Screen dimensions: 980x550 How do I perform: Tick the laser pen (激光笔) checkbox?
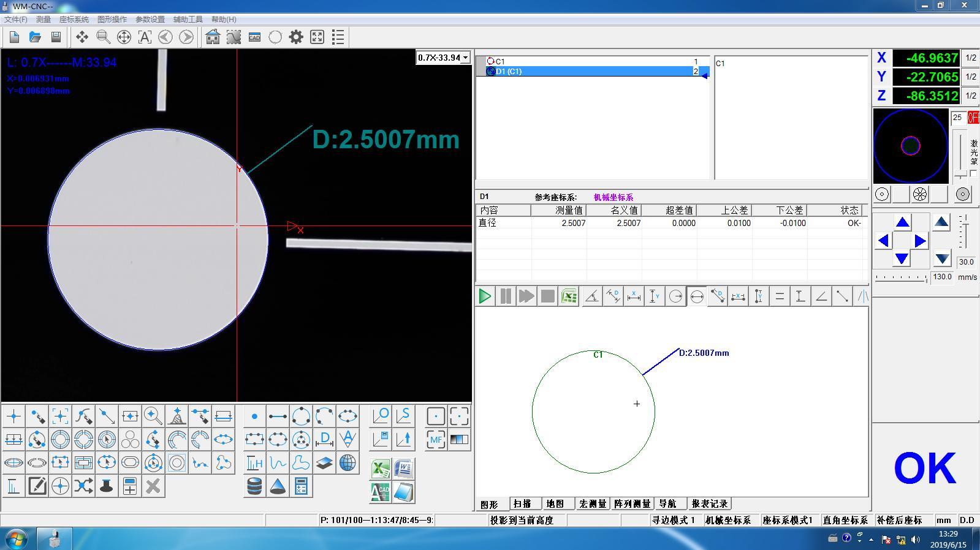click(x=973, y=174)
